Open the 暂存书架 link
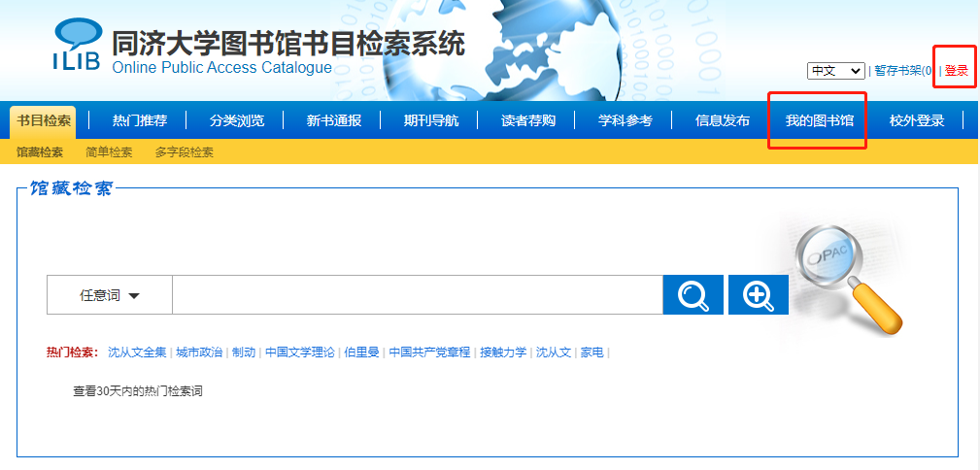 click(903, 71)
